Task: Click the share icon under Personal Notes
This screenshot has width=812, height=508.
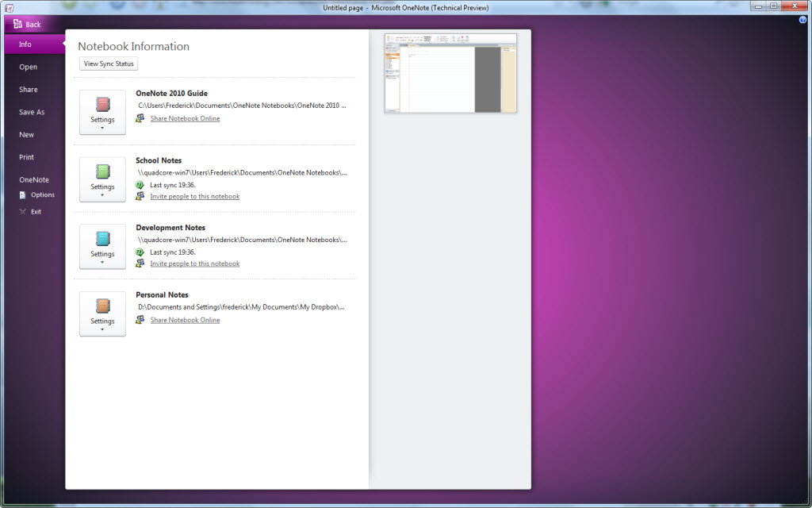Action: click(140, 320)
